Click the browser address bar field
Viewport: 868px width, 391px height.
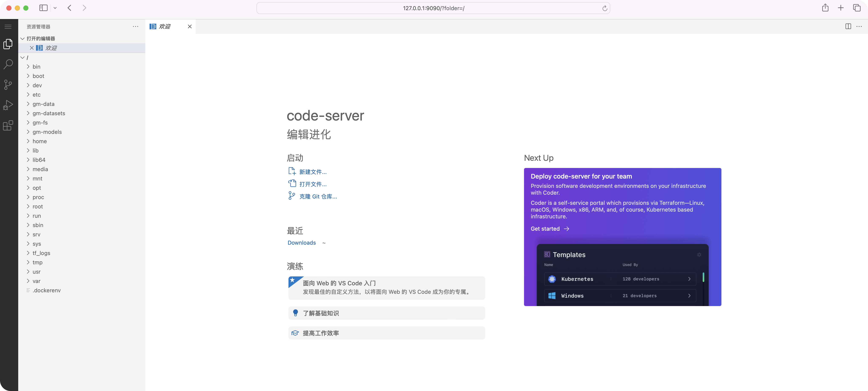(433, 8)
